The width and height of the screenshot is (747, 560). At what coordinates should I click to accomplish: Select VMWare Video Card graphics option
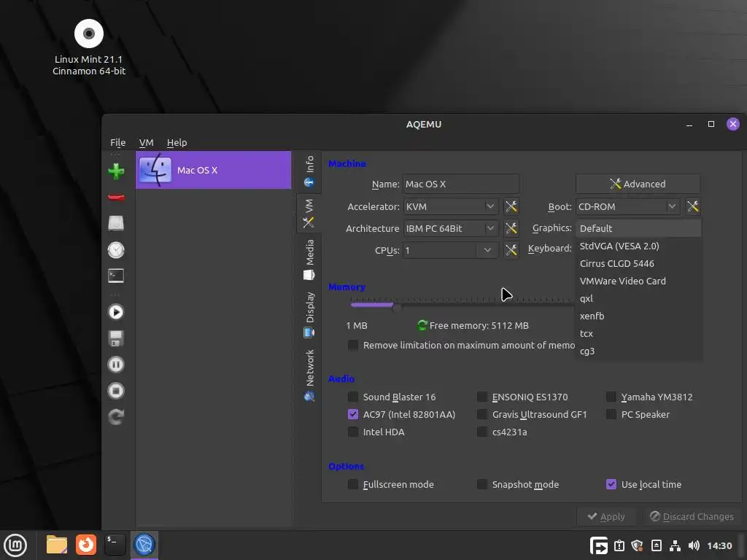[638, 281]
